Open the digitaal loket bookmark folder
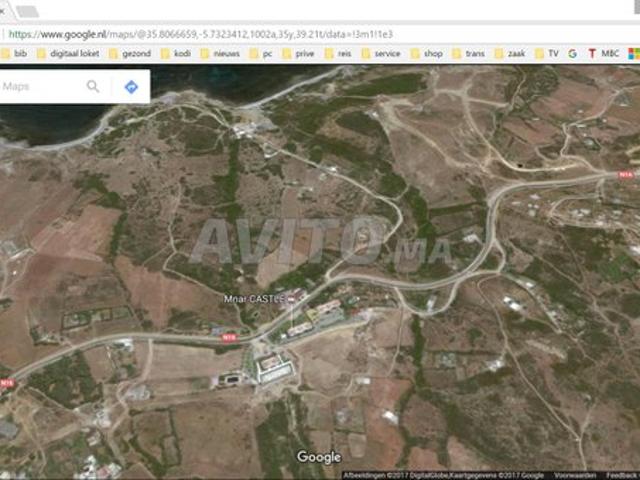640x480 pixels. (x=69, y=53)
